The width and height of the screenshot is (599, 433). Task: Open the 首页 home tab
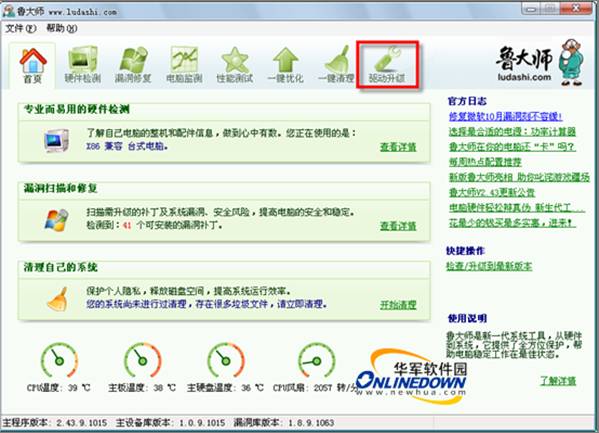tap(33, 65)
